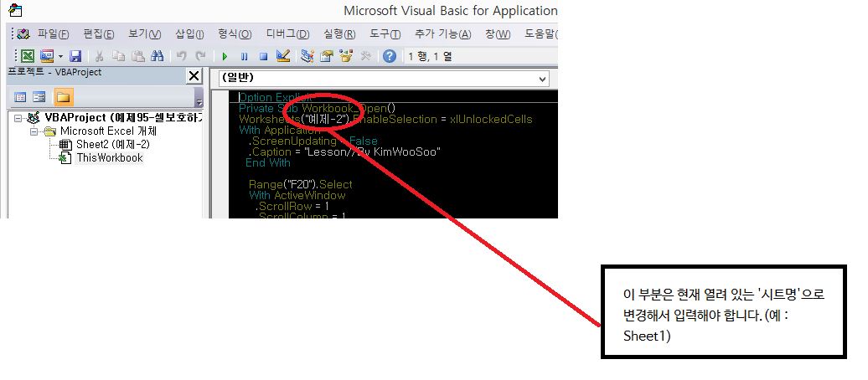
Task: Open VBA Help question mark icon
Action: (390, 56)
